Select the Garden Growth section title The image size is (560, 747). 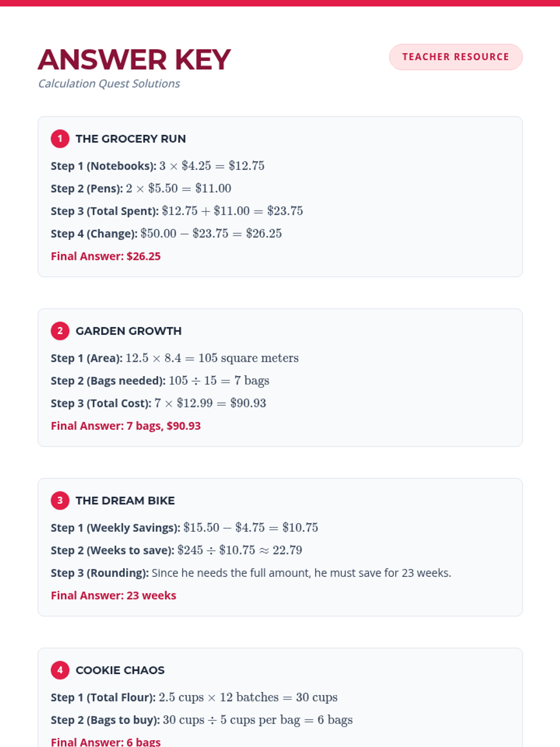point(128,331)
